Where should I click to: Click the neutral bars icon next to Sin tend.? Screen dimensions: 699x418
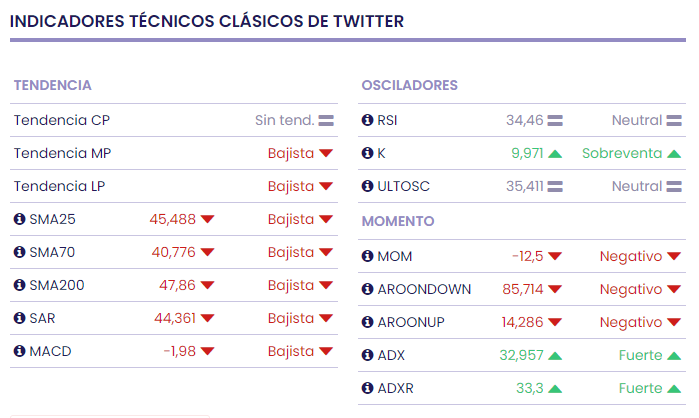[x=326, y=120]
